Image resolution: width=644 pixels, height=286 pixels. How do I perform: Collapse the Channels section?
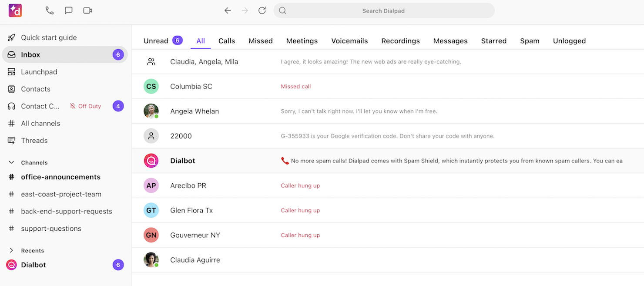[10, 162]
